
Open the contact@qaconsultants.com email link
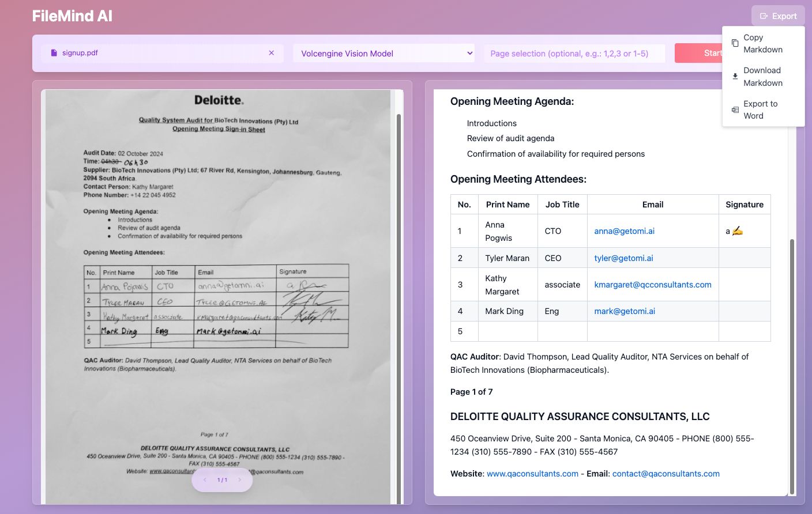666,473
